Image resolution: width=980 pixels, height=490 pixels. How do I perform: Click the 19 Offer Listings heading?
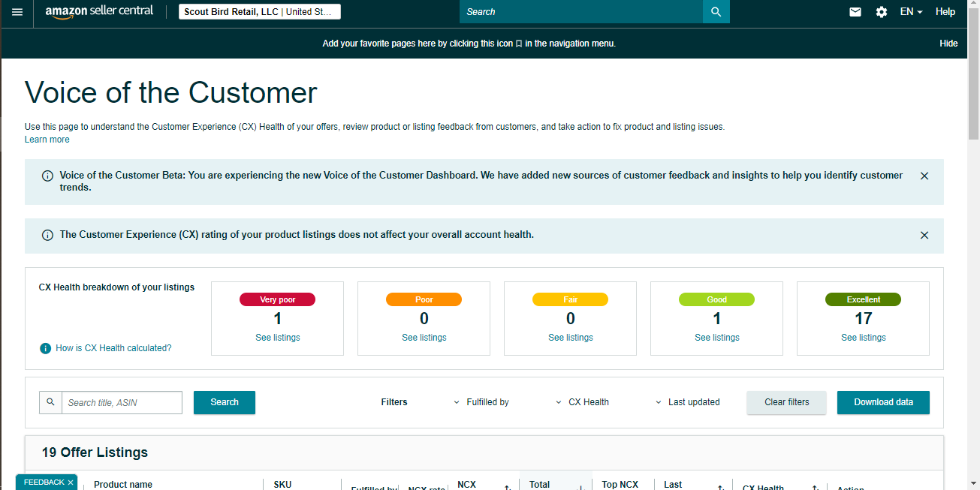pos(95,452)
